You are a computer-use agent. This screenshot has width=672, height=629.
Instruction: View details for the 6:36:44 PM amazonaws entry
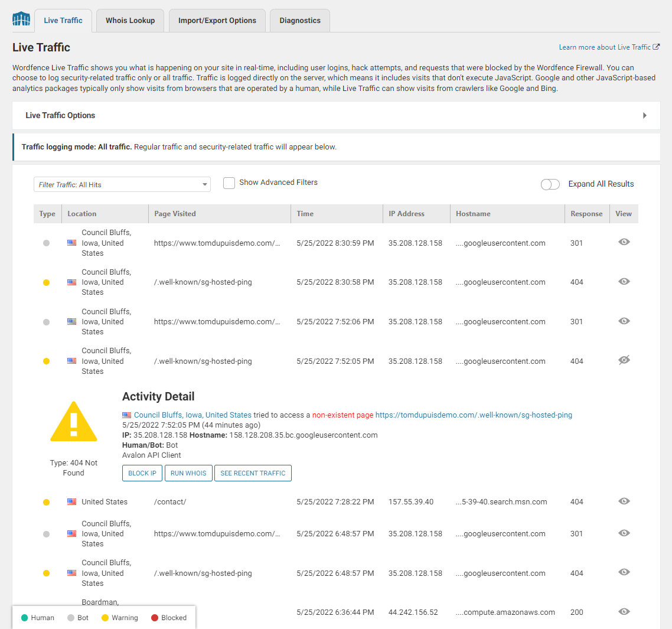pyautogui.click(x=624, y=612)
